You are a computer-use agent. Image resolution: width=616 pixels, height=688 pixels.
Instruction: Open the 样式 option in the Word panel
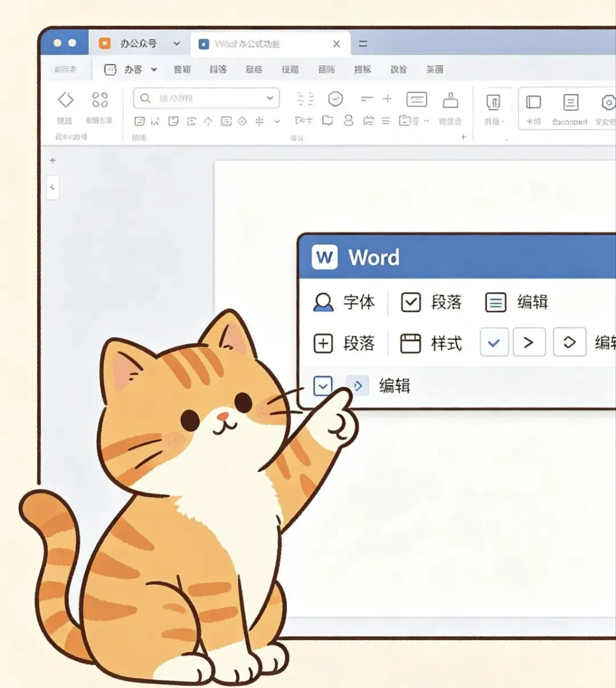[447, 343]
